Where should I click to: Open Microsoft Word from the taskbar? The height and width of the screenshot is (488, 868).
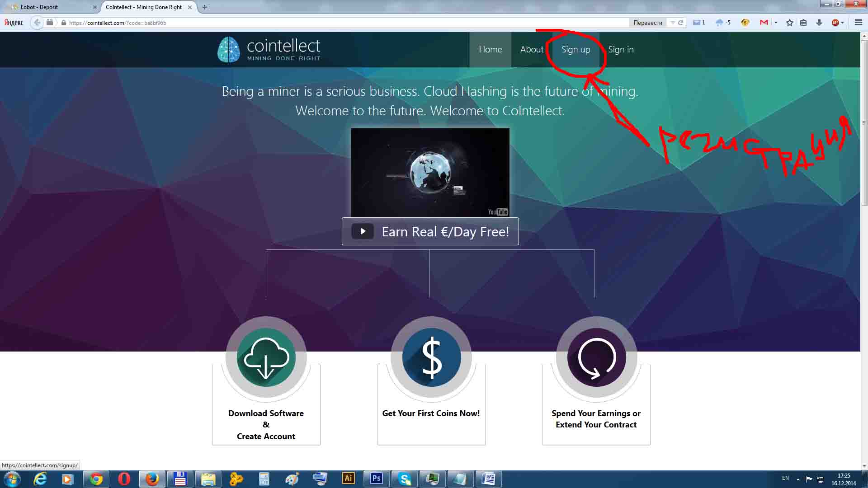click(x=489, y=479)
